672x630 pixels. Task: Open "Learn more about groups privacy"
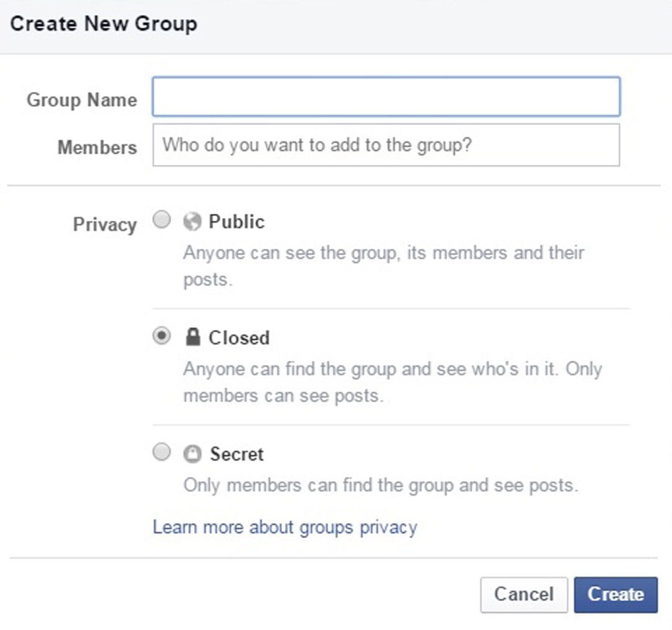coord(284,527)
